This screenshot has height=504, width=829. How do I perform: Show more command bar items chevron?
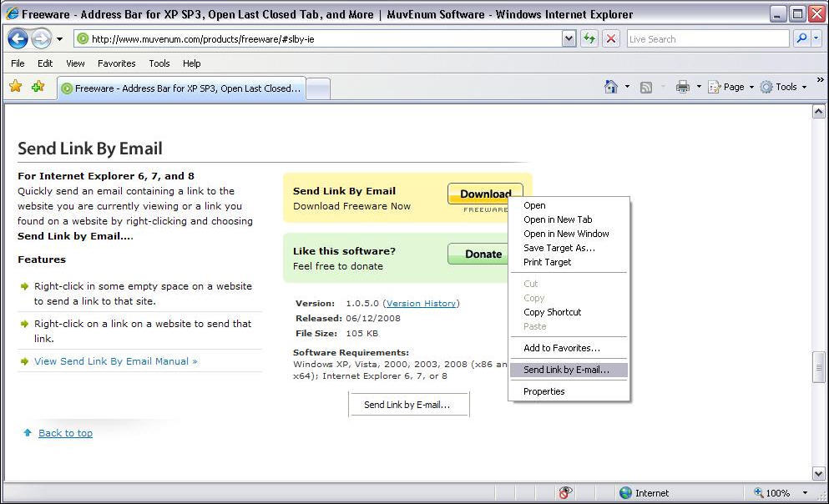click(820, 80)
